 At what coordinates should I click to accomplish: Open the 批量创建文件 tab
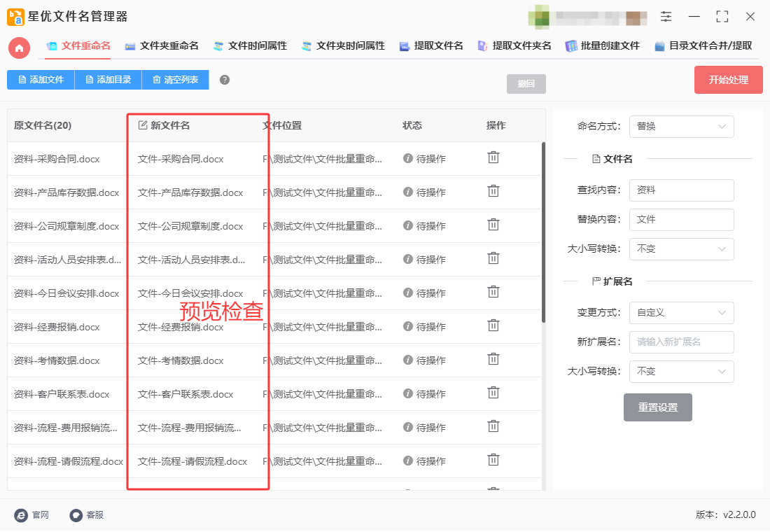tap(603, 46)
